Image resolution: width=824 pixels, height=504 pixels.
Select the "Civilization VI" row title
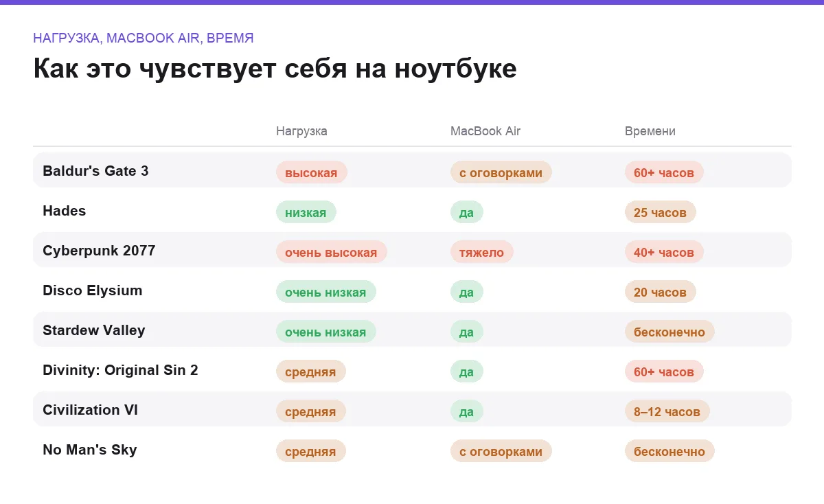(91, 410)
